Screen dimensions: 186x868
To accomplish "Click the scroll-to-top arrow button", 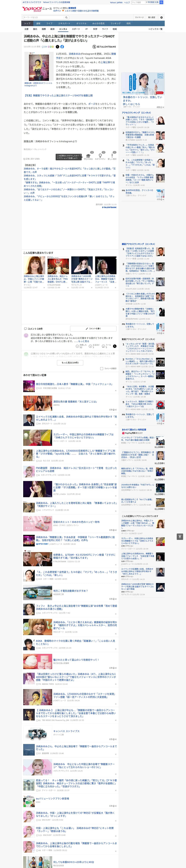I will tap(180, 536).
